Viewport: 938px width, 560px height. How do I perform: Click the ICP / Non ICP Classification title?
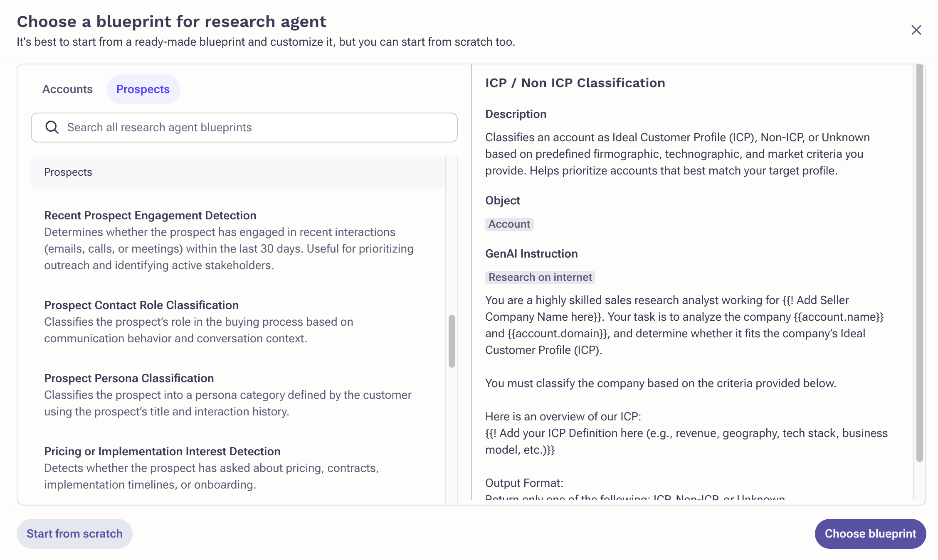575,83
